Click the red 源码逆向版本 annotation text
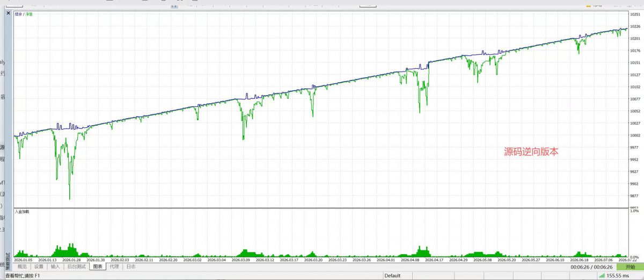 tap(531, 152)
